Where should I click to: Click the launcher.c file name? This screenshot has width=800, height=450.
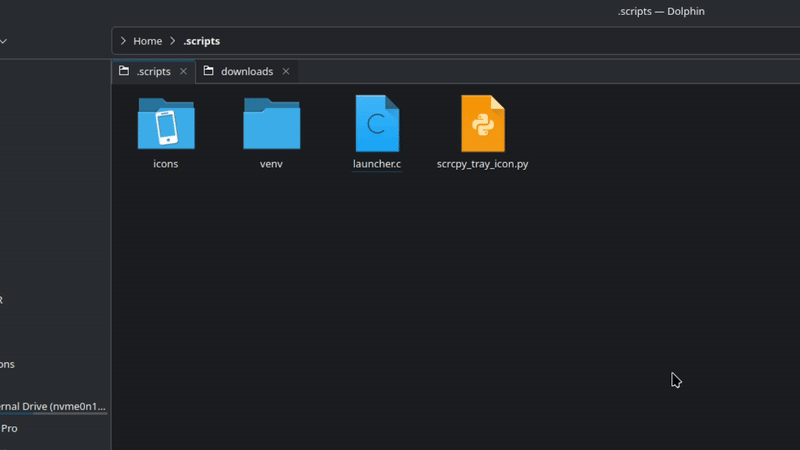[x=377, y=164]
